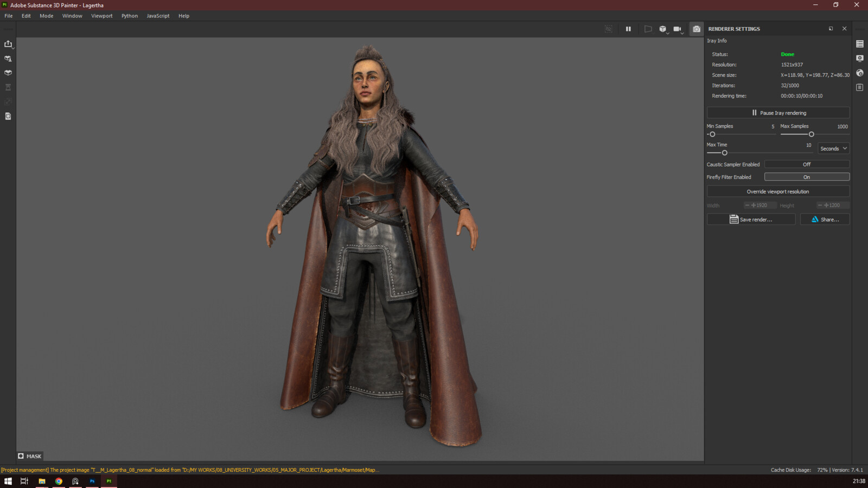The height and width of the screenshot is (488, 868).
Task: Open the Window menu
Action: point(72,16)
